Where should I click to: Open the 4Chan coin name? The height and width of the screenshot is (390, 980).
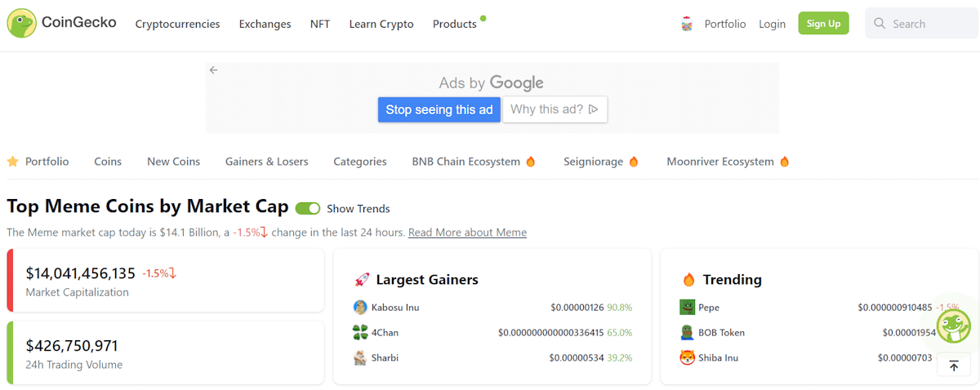click(385, 332)
